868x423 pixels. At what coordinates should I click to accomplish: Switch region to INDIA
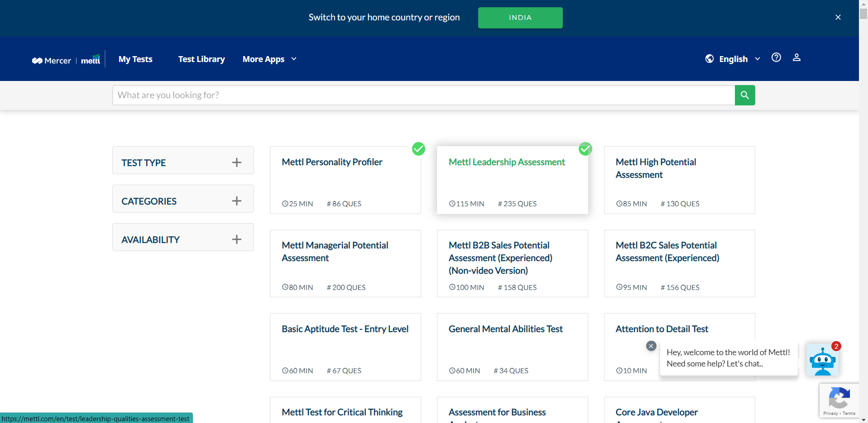[x=520, y=18]
